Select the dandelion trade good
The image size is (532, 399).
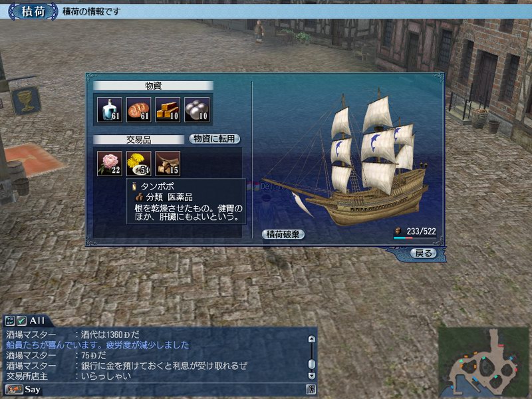[x=139, y=164]
